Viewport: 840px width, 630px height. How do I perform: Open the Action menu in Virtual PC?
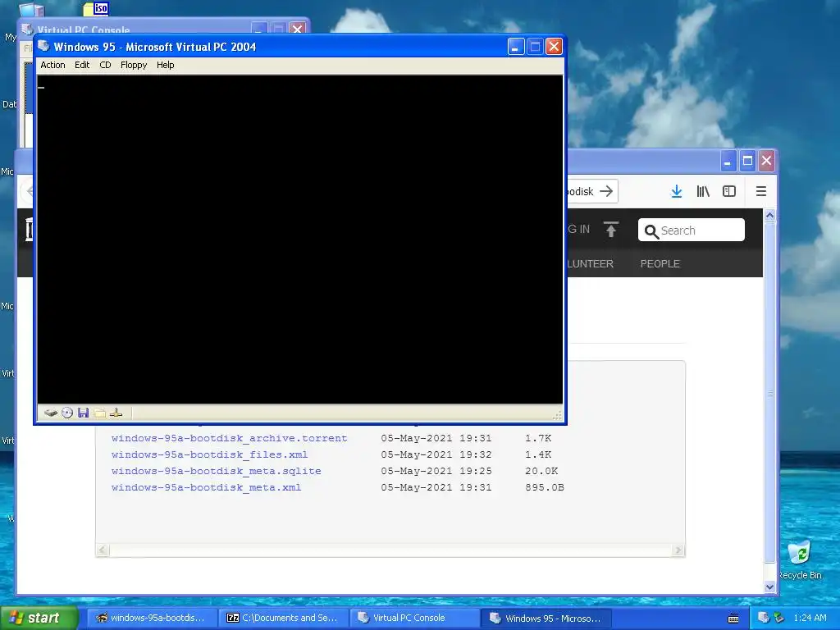[52, 65]
